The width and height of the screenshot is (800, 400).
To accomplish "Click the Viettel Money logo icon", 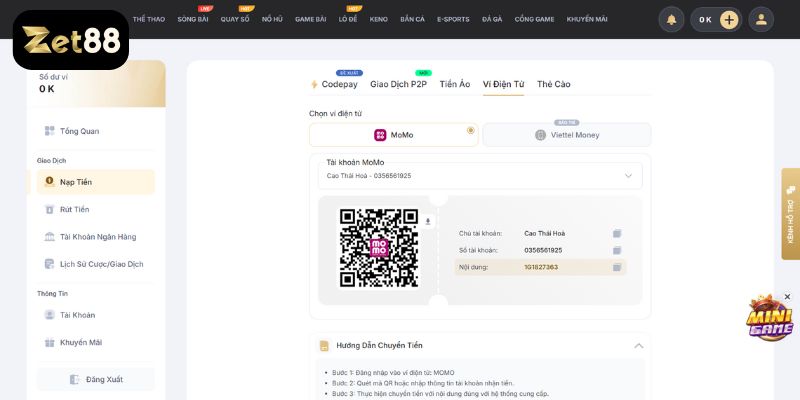I will click(540, 135).
